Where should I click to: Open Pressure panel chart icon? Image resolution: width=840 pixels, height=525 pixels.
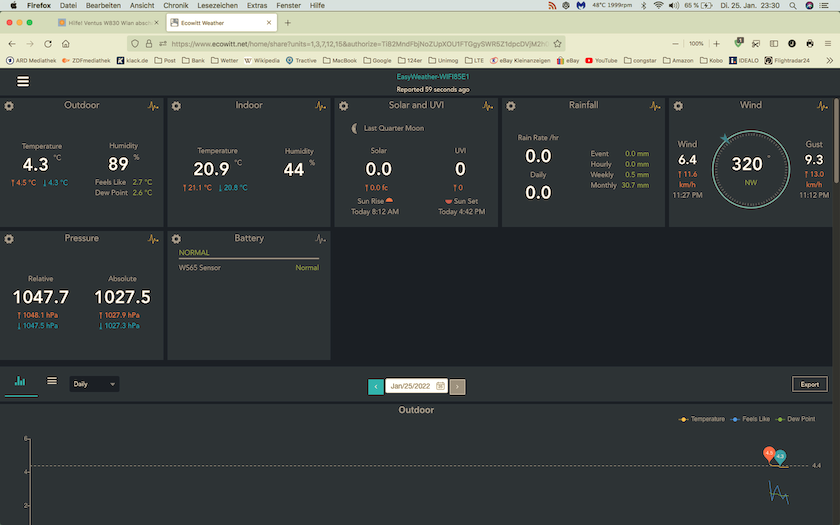(154, 239)
